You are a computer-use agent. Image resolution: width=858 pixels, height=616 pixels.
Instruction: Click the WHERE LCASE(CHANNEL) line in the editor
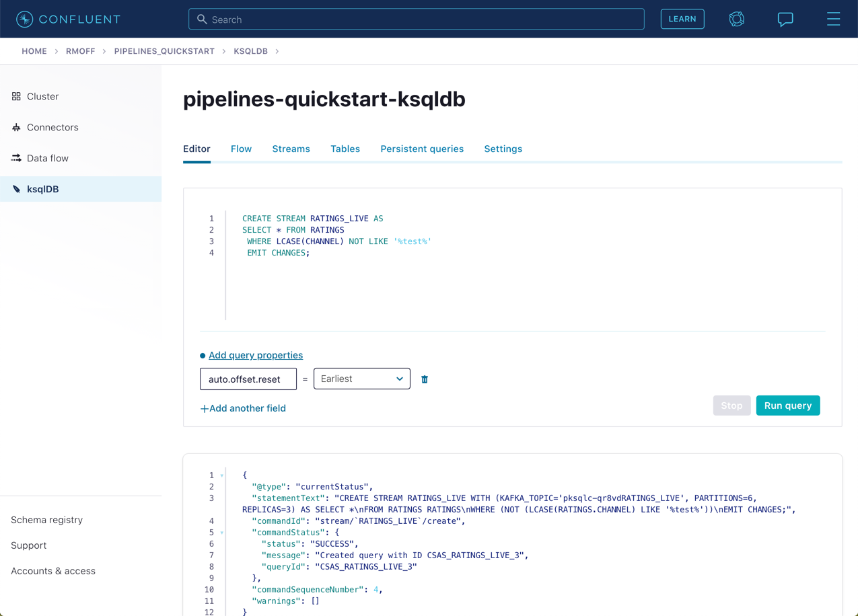(x=339, y=241)
